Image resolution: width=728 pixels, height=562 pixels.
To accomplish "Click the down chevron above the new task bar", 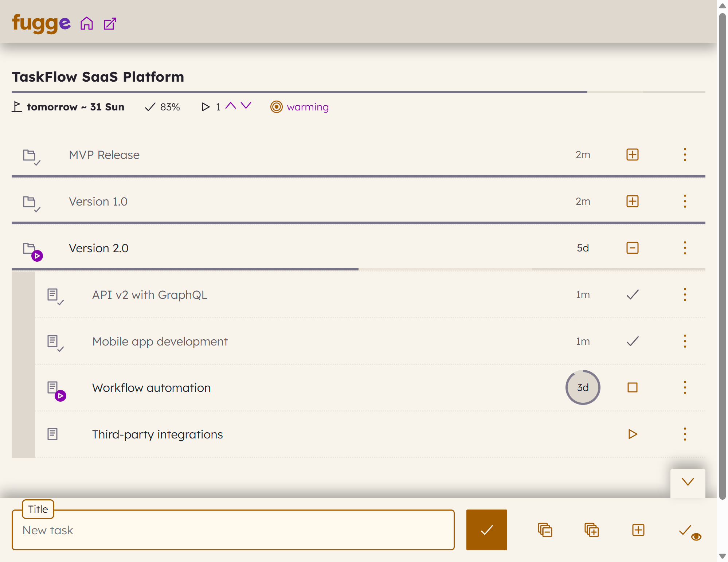I will pyautogui.click(x=688, y=482).
